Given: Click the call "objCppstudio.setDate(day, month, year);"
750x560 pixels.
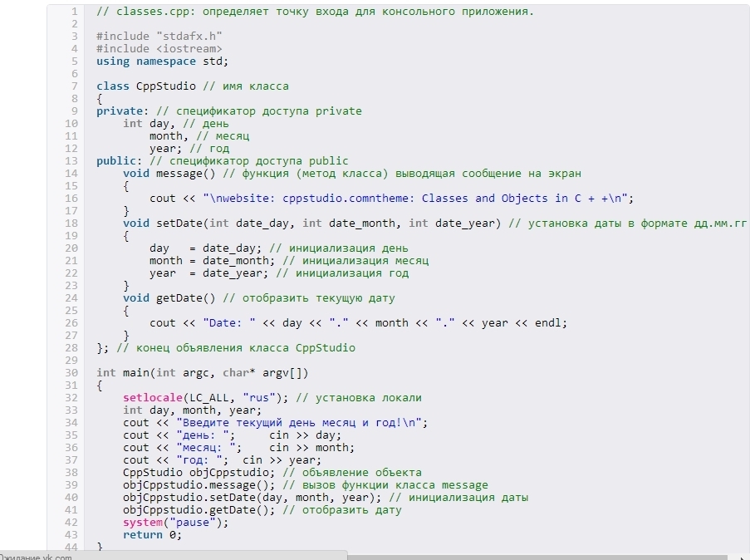Looking at the screenshot, I should pyautogui.click(x=252, y=497).
